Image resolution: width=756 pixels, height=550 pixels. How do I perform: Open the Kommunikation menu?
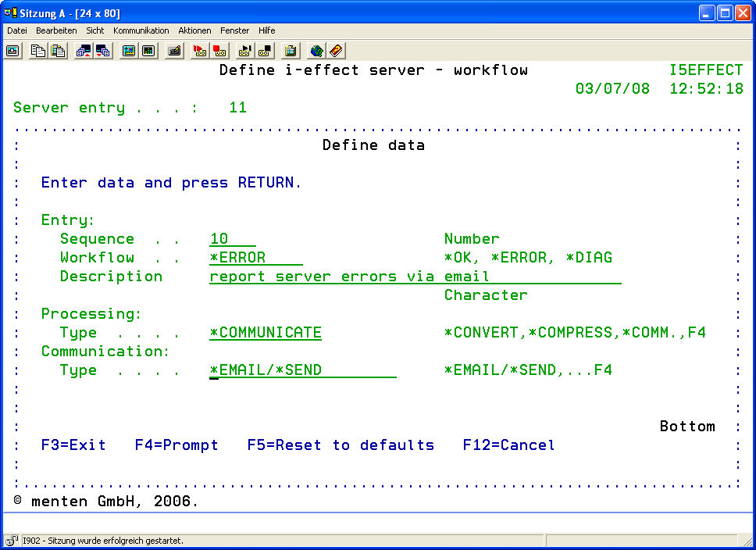(x=141, y=30)
